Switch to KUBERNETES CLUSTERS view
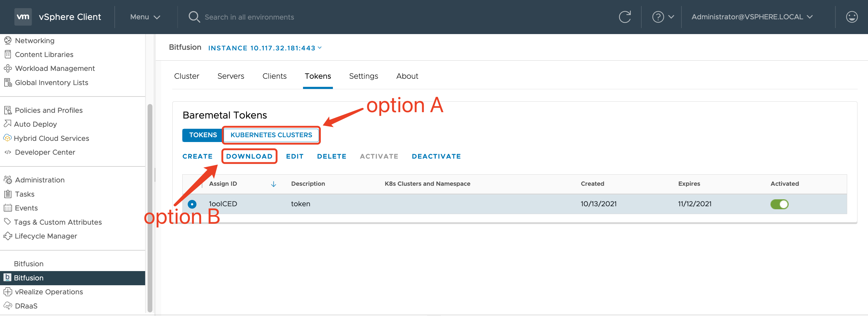 [271, 135]
